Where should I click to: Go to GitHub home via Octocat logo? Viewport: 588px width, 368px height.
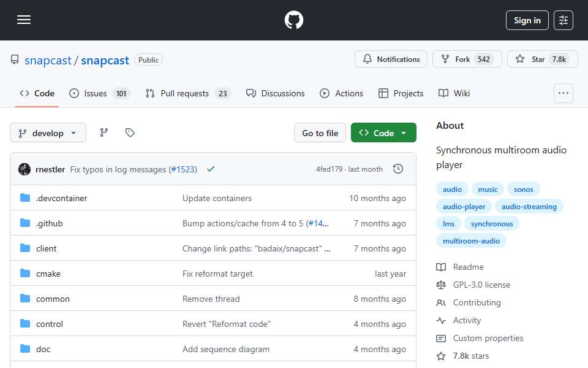click(x=293, y=20)
